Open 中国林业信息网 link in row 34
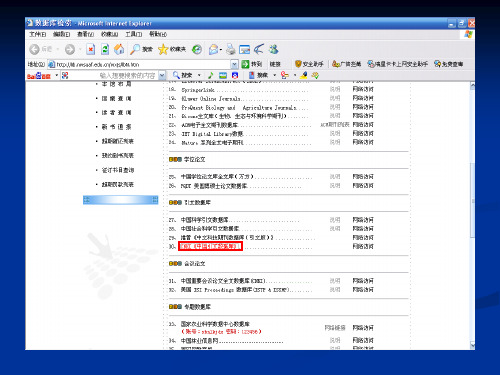Image resolution: width=500 pixels, height=375 pixels. [200, 341]
